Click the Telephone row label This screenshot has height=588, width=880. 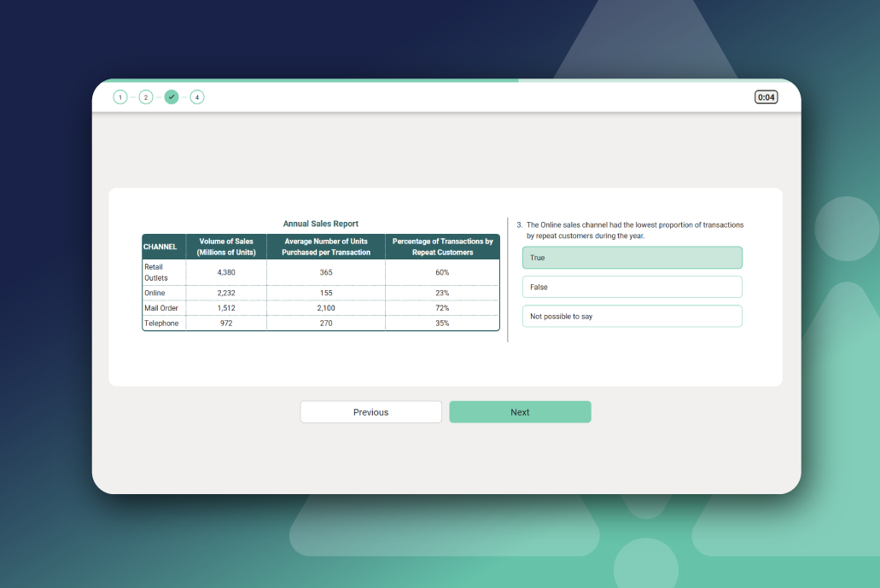click(161, 323)
